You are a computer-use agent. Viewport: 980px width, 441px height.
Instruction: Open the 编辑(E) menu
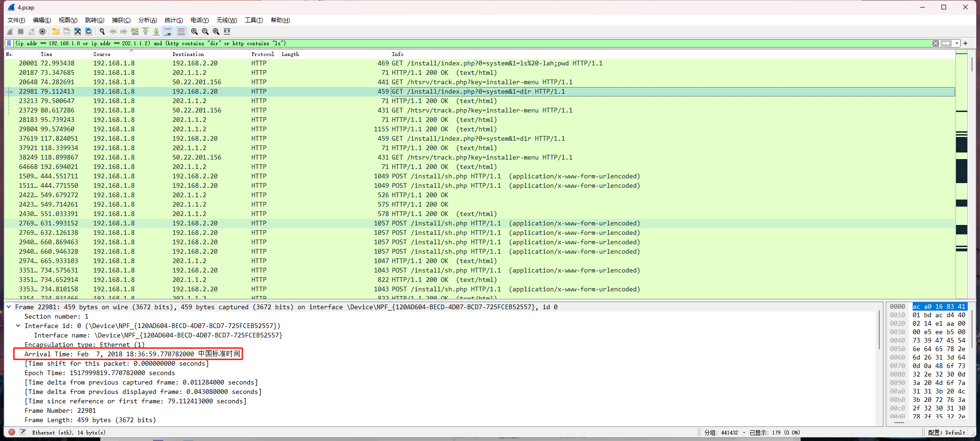pos(42,20)
